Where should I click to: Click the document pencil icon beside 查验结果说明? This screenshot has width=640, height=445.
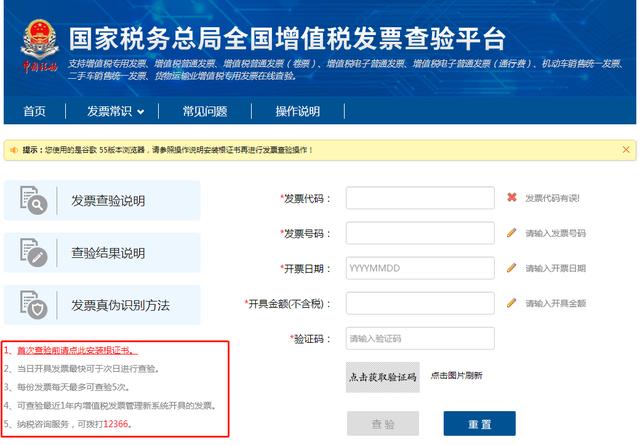(33, 253)
